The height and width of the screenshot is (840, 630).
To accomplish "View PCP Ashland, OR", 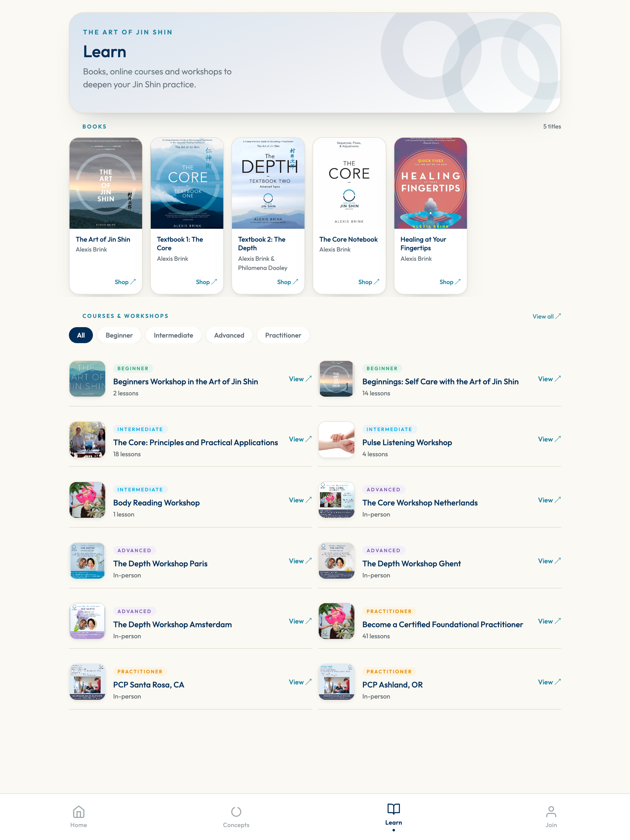I will click(549, 682).
